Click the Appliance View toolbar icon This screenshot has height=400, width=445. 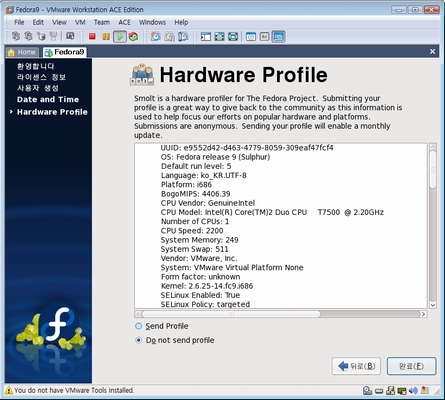coord(265,36)
